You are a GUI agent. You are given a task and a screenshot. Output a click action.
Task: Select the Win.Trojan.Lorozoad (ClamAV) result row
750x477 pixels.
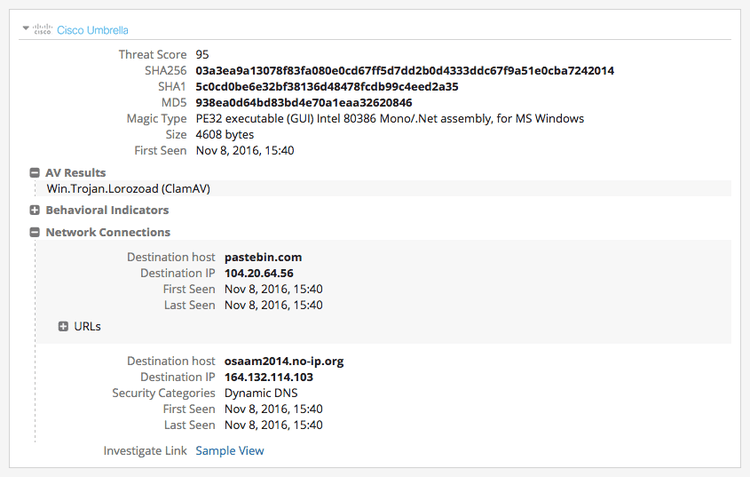pyautogui.click(x=128, y=188)
